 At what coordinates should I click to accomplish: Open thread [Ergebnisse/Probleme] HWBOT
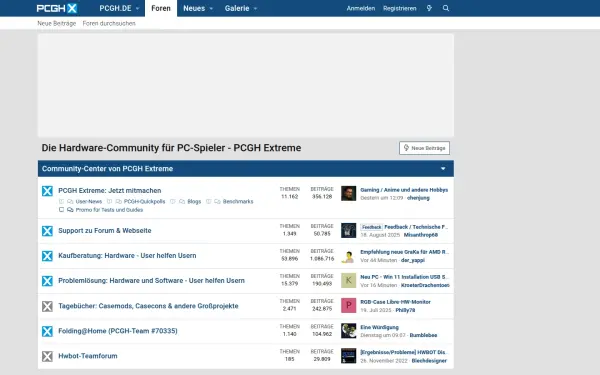pos(404,352)
